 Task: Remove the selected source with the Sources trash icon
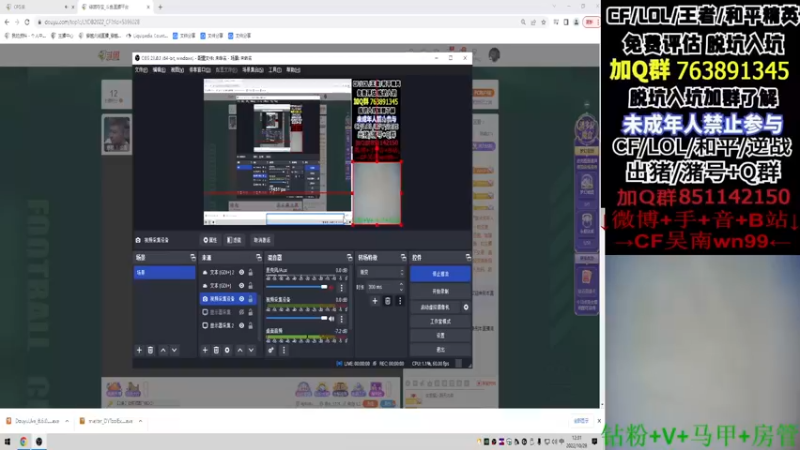point(216,351)
